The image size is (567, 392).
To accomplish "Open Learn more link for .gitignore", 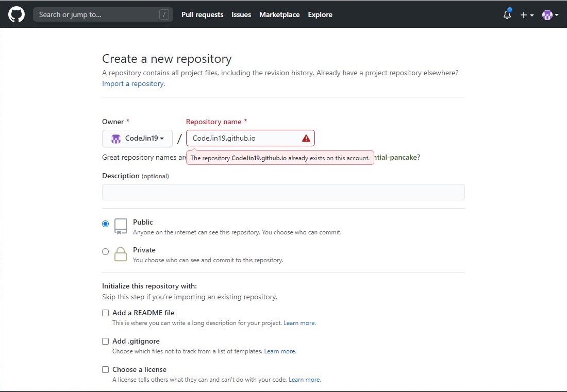I will [x=280, y=351].
